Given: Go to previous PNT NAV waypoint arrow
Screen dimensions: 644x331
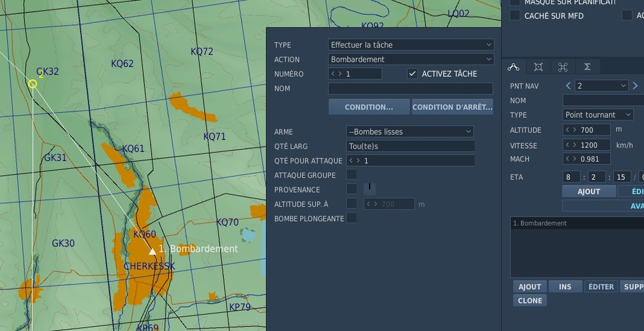Looking at the screenshot, I should click(569, 86).
